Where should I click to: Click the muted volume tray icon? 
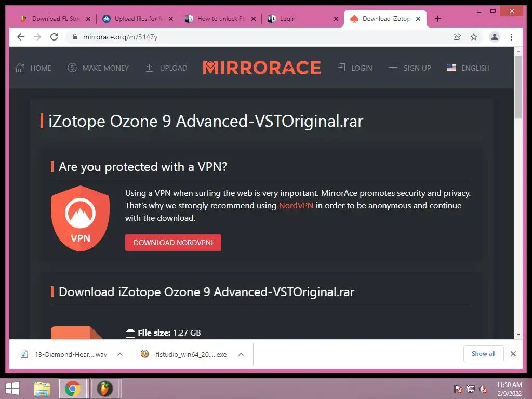point(483,389)
